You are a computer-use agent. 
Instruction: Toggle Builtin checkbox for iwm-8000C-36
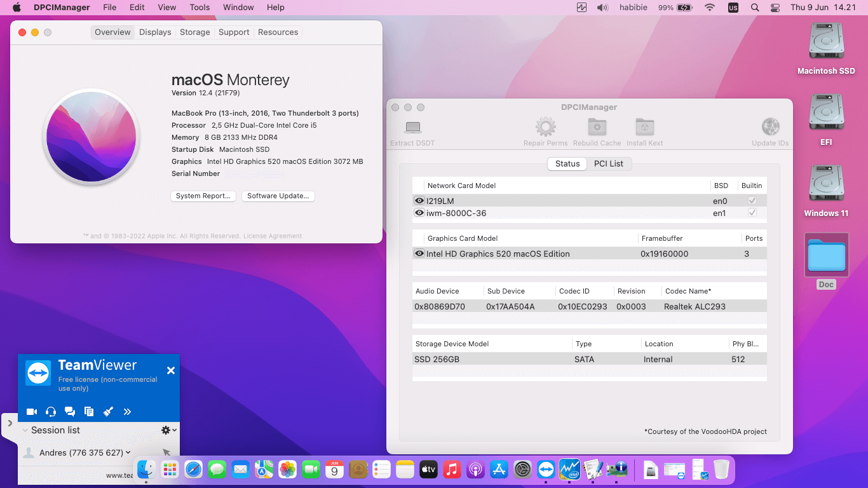[x=752, y=213]
